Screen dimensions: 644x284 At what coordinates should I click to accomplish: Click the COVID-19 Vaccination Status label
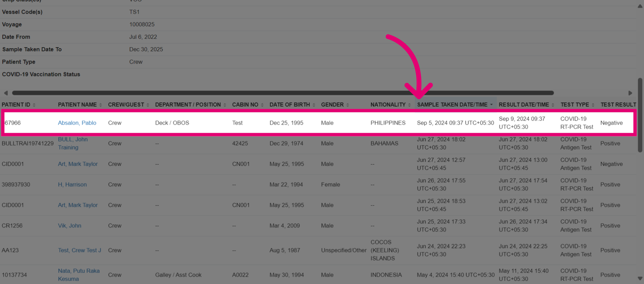click(x=41, y=74)
